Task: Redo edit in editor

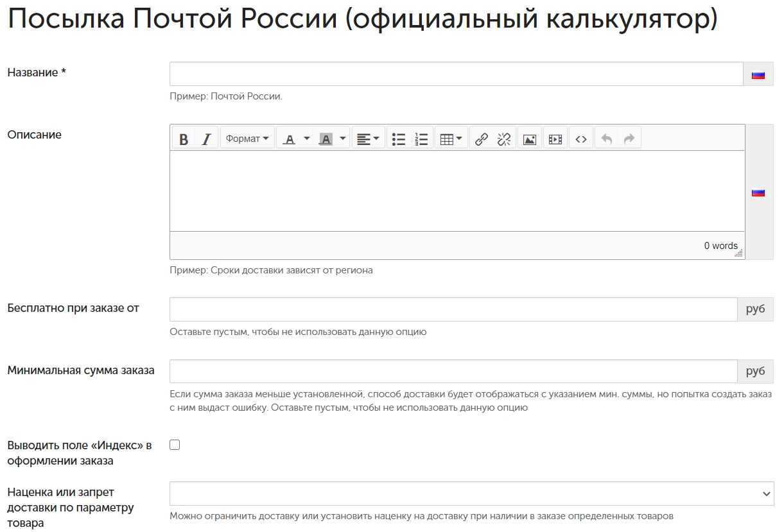Action: [629, 139]
